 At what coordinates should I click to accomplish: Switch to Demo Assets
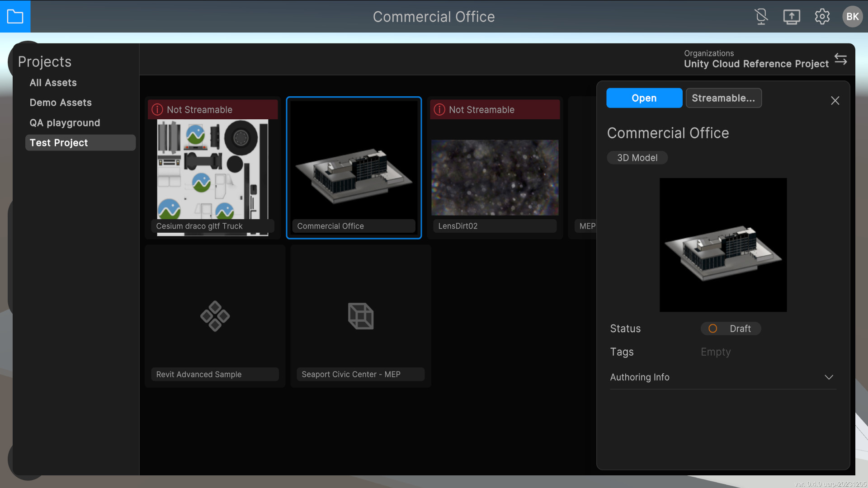click(x=61, y=103)
